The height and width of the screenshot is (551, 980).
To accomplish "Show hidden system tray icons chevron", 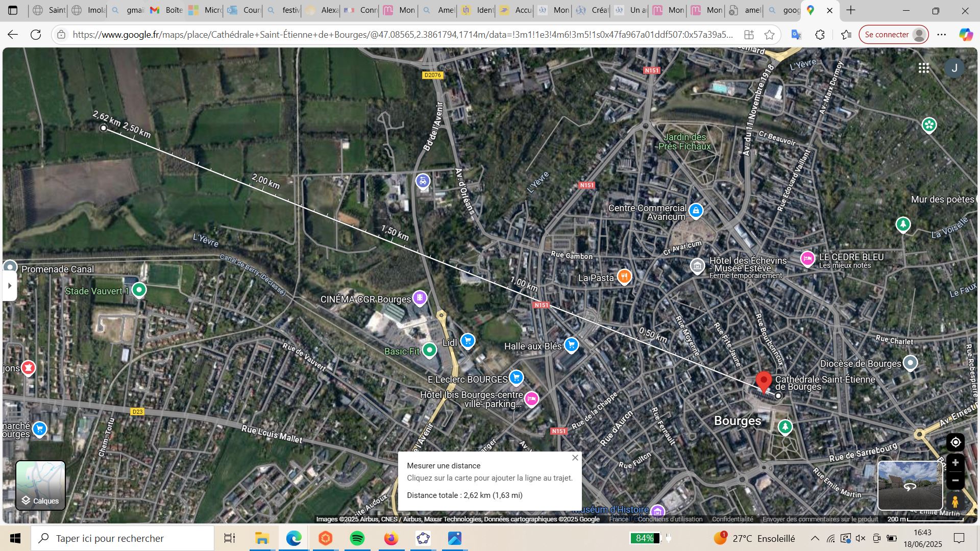I will pos(815,538).
